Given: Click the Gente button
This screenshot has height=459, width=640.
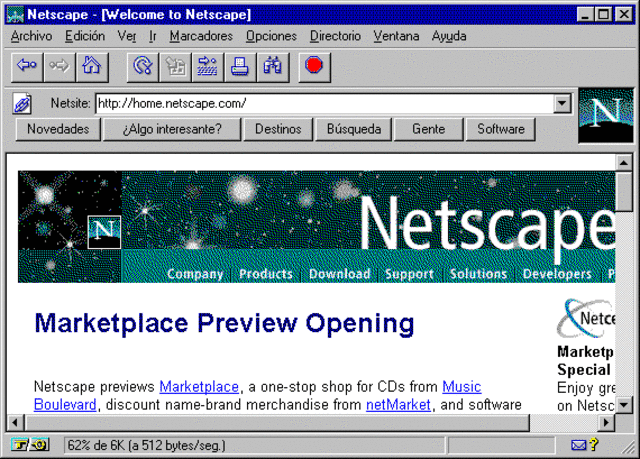Looking at the screenshot, I should (429, 129).
